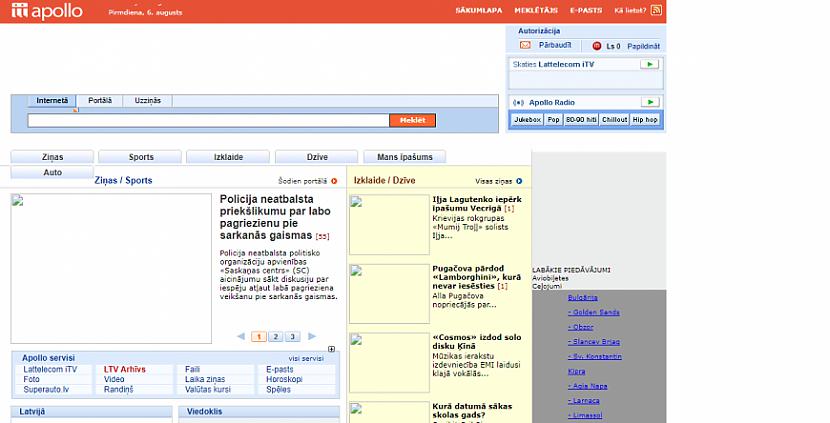Click the blue arrow beside Visas ziņas
Viewport: 830px width, 423px height.
[519, 181]
